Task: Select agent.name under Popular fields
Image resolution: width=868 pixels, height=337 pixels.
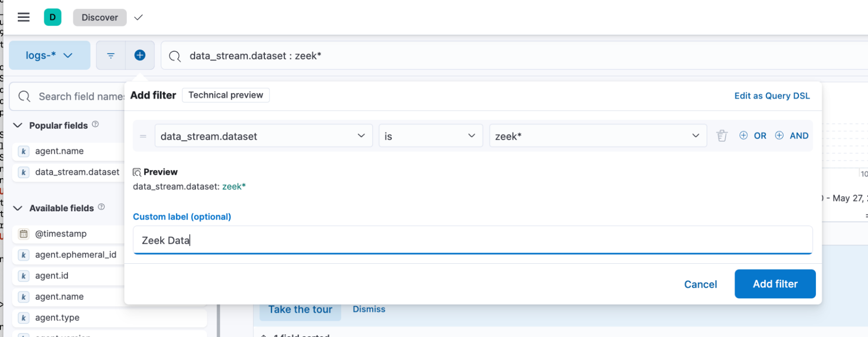Action: tap(59, 151)
